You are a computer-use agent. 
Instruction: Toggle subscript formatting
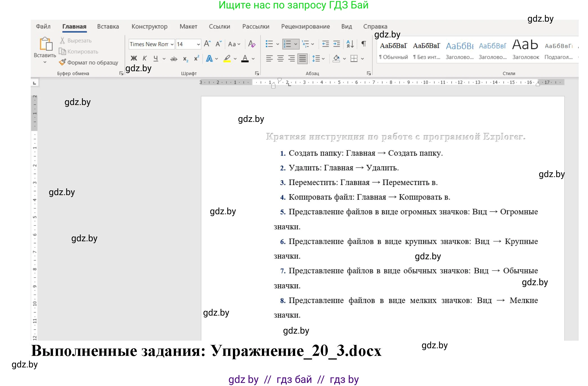185,59
